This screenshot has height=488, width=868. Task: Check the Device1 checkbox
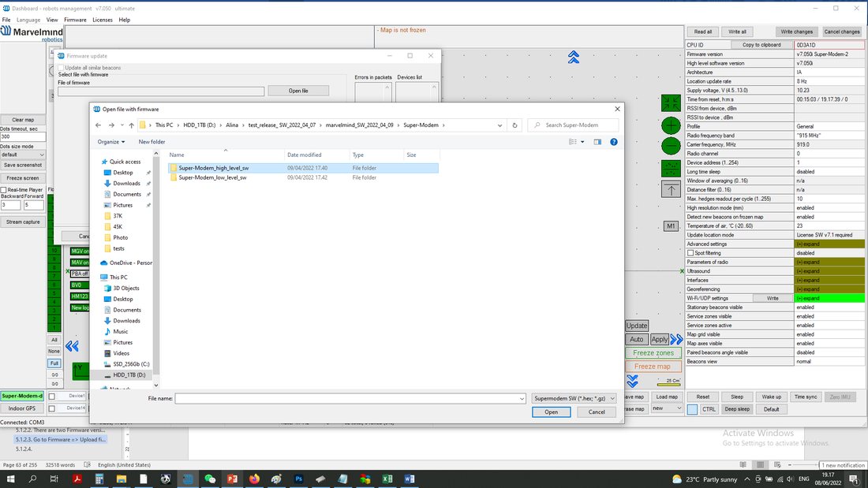pyautogui.click(x=51, y=396)
